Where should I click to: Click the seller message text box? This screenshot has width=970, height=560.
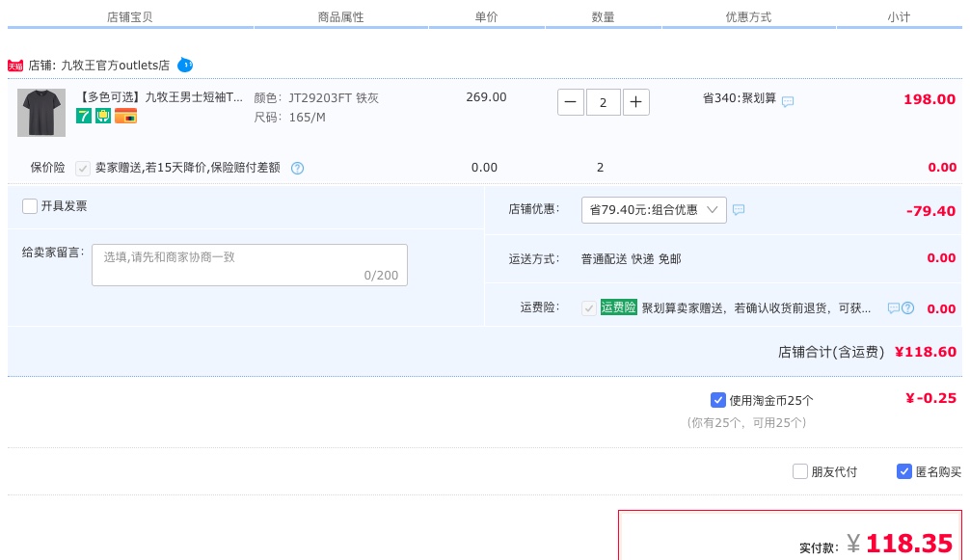250,264
